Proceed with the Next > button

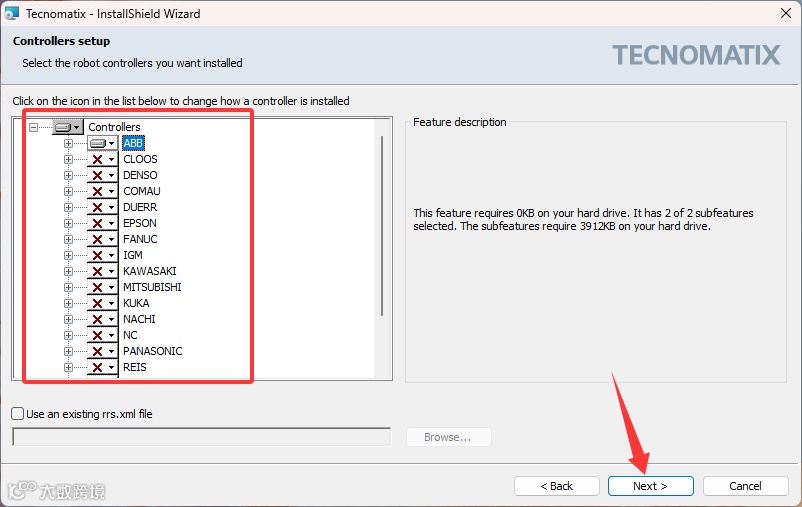(651, 486)
